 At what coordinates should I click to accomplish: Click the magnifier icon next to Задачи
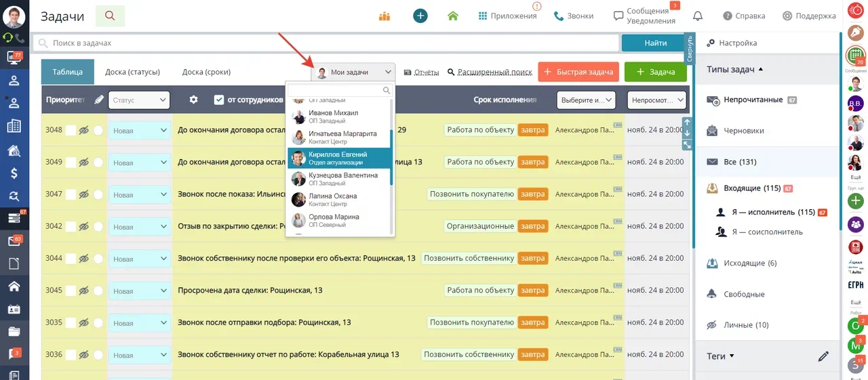coord(110,16)
